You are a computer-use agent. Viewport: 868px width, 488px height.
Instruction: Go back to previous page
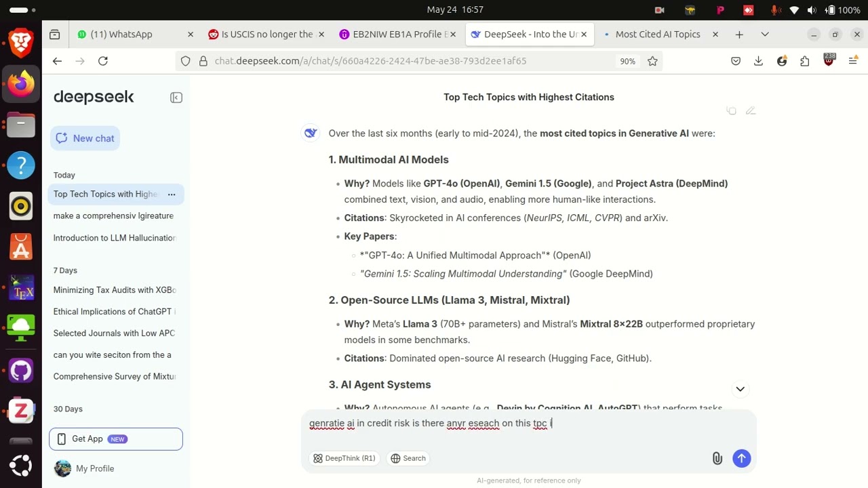[x=57, y=61]
